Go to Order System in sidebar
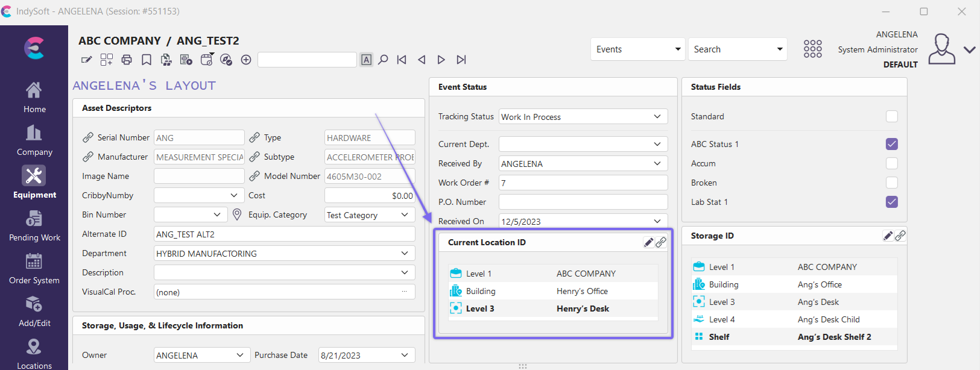980x370 pixels. (x=34, y=269)
